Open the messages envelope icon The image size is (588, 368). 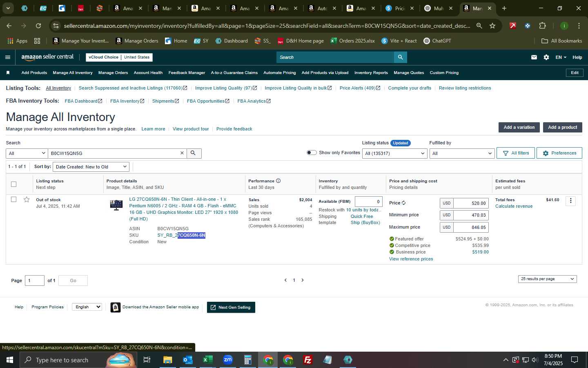(534, 57)
